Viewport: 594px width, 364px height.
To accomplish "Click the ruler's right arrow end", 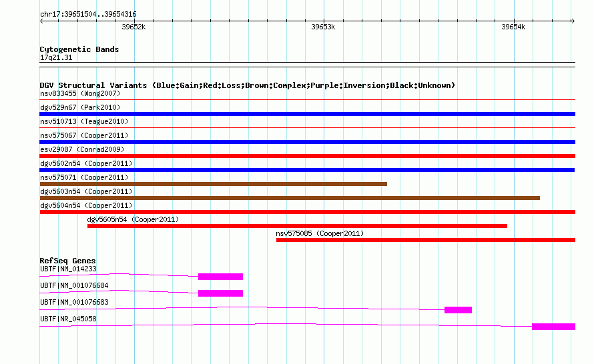I will [573, 21].
